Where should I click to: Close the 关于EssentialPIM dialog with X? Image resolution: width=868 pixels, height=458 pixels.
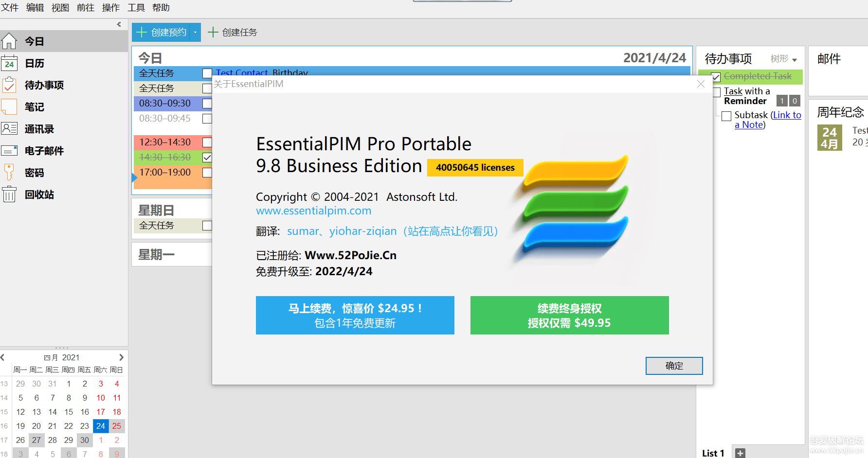(701, 84)
